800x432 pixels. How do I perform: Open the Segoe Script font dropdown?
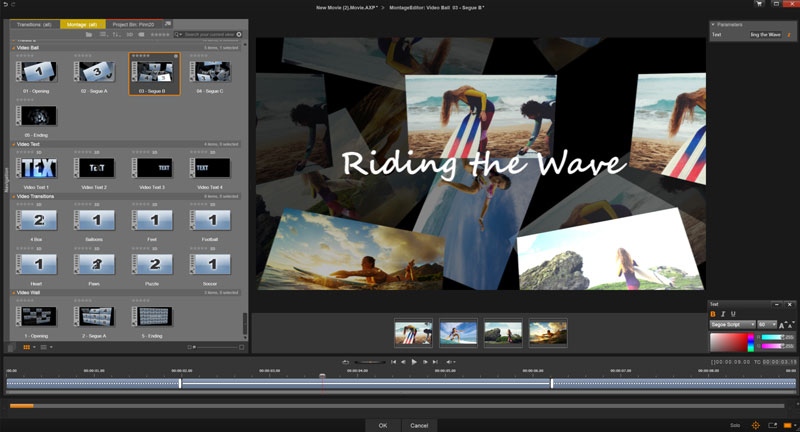733,325
